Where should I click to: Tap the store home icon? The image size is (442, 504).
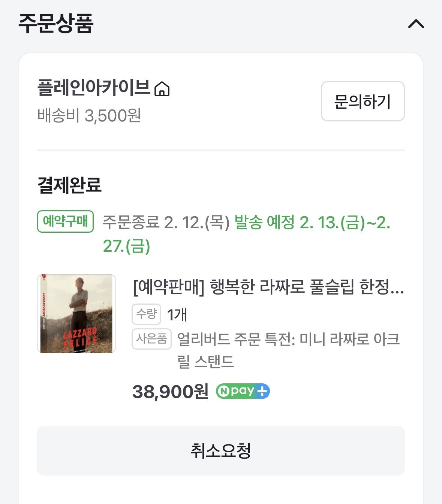point(162,89)
